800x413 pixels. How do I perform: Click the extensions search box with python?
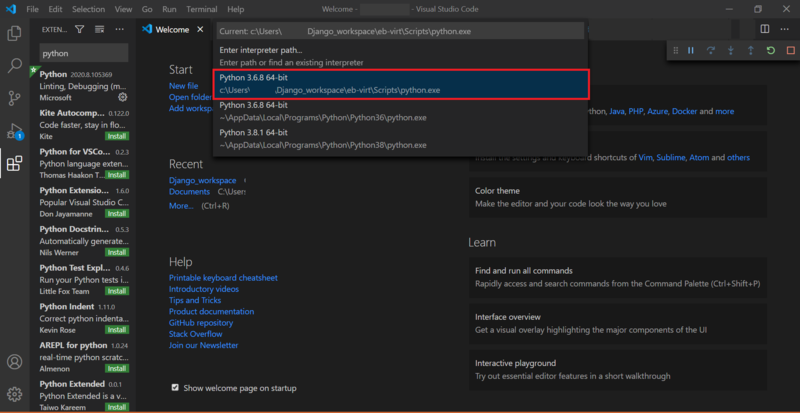coord(84,53)
